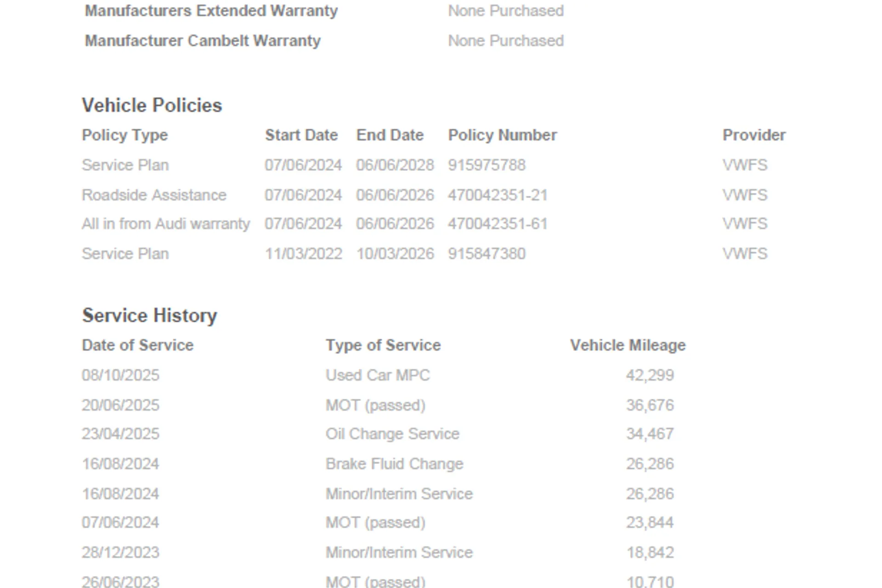Image resolution: width=882 pixels, height=588 pixels.
Task: Click the Start Date column header
Action: pyautogui.click(x=301, y=135)
